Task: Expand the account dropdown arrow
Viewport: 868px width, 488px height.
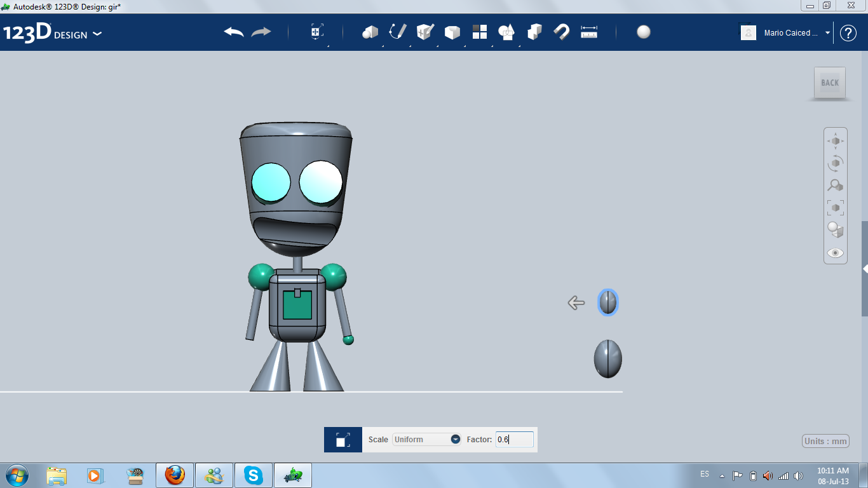Action: pos(827,33)
